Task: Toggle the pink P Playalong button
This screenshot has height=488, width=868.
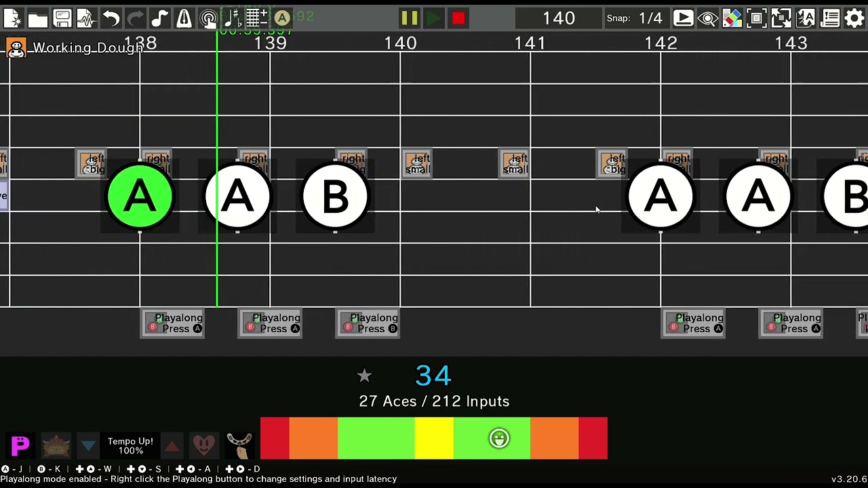Action: pyautogui.click(x=20, y=445)
